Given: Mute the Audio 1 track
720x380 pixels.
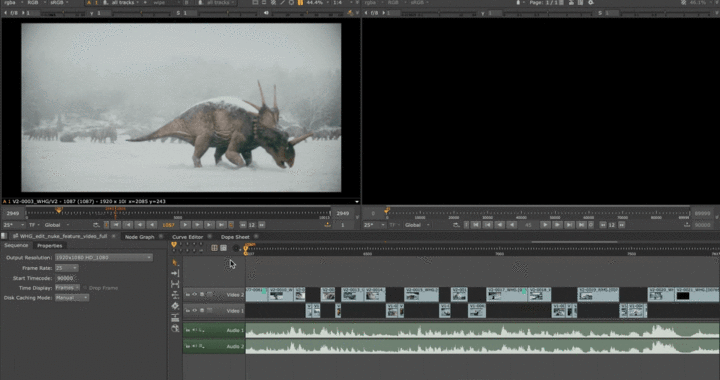Looking at the screenshot, I should (195, 330).
